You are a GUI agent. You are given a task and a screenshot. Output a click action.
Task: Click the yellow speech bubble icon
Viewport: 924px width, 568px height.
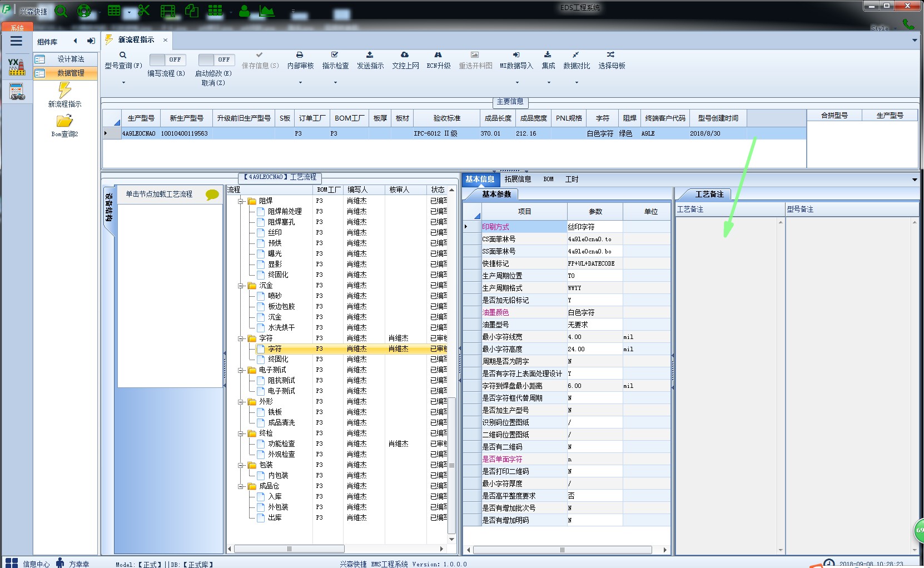[212, 195]
